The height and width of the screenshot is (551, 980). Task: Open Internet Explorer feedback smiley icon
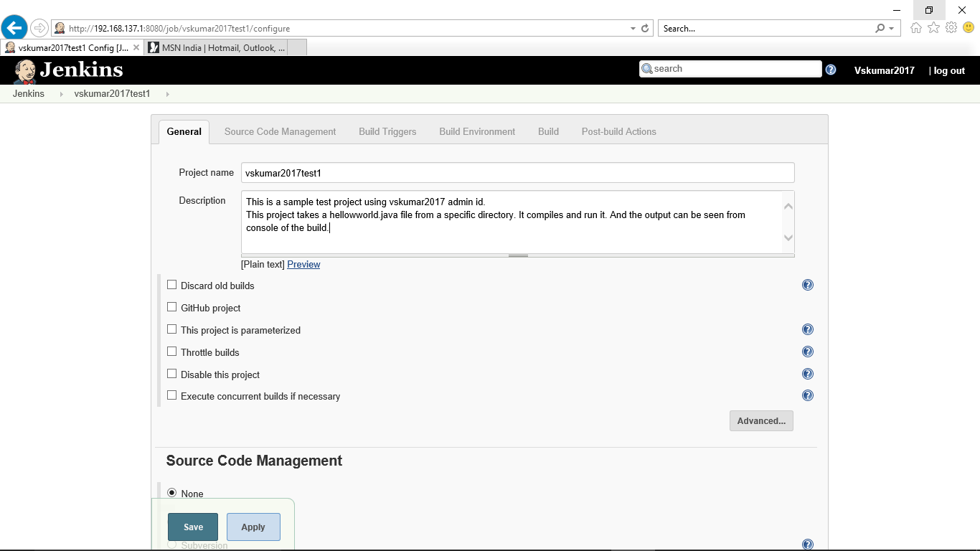click(x=969, y=27)
